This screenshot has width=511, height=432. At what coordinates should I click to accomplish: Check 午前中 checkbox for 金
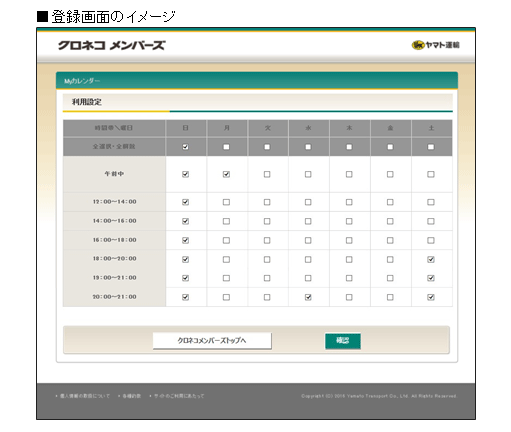point(390,174)
